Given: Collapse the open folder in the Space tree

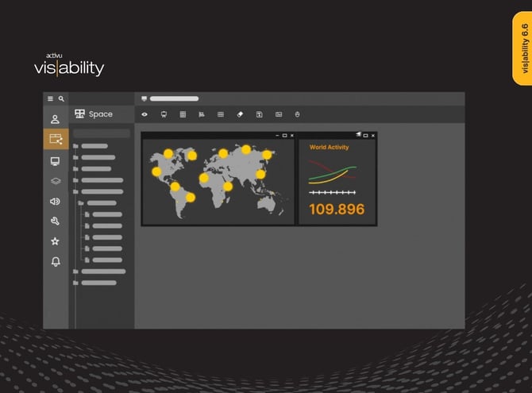Looking at the screenshot, I should pos(81,203).
